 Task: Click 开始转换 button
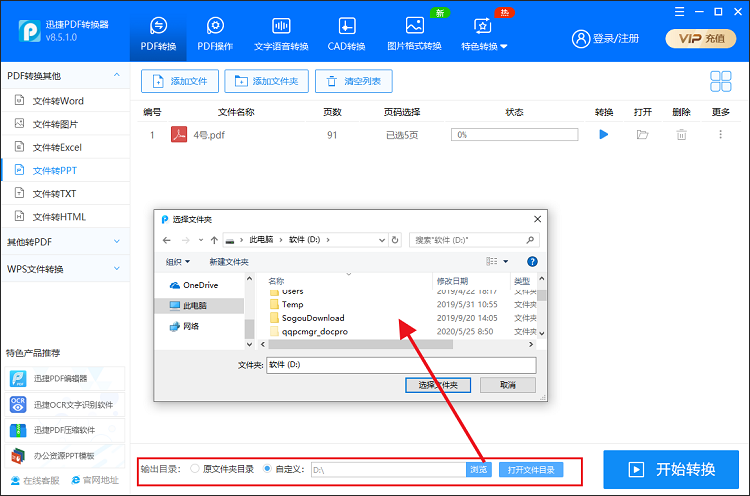pyautogui.click(x=671, y=469)
